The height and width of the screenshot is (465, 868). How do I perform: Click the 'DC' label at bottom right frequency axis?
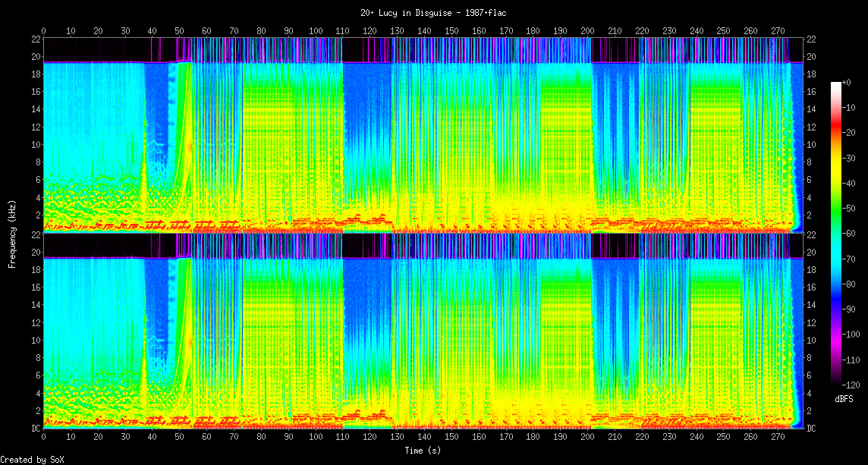[x=810, y=429]
